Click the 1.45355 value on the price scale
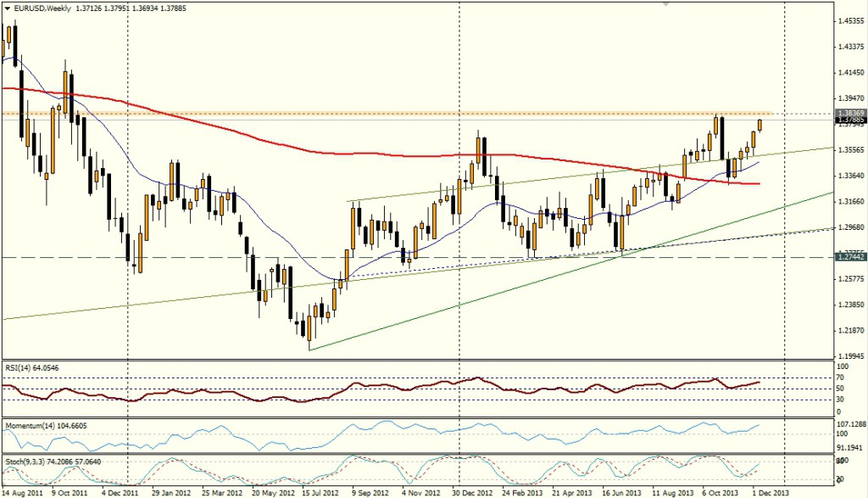This screenshot has width=868, height=498. point(849,20)
